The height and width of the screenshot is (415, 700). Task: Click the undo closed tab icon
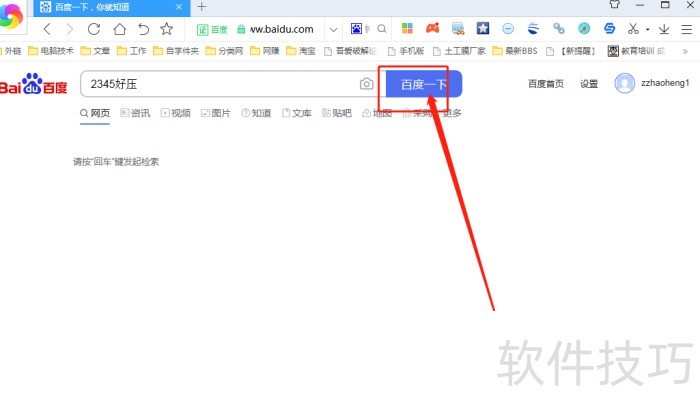(143, 29)
